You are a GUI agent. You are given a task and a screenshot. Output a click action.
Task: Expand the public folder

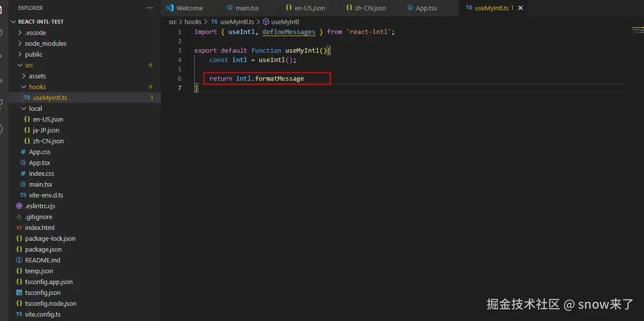coord(20,54)
